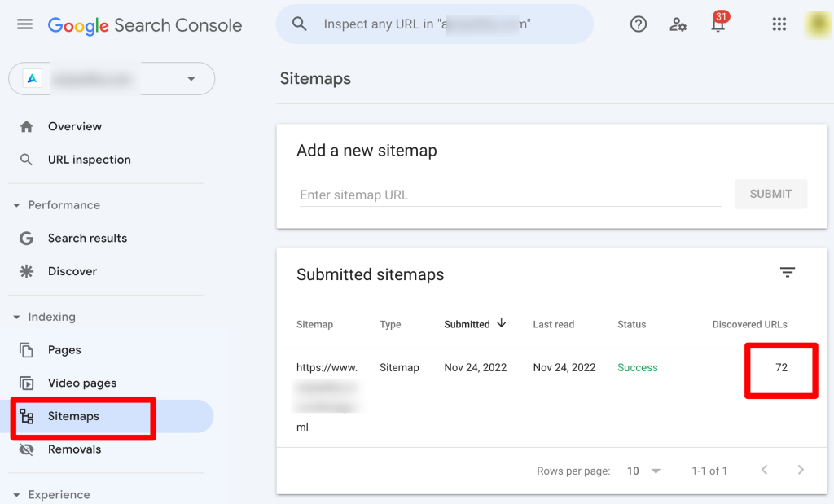
Task: Sort by the Sitemap column header
Action: pyautogui.click(x=314, y=324)
